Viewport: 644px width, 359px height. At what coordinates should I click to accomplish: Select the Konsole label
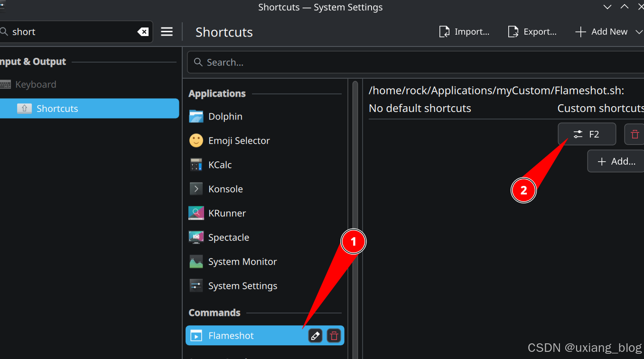[225, 189]
